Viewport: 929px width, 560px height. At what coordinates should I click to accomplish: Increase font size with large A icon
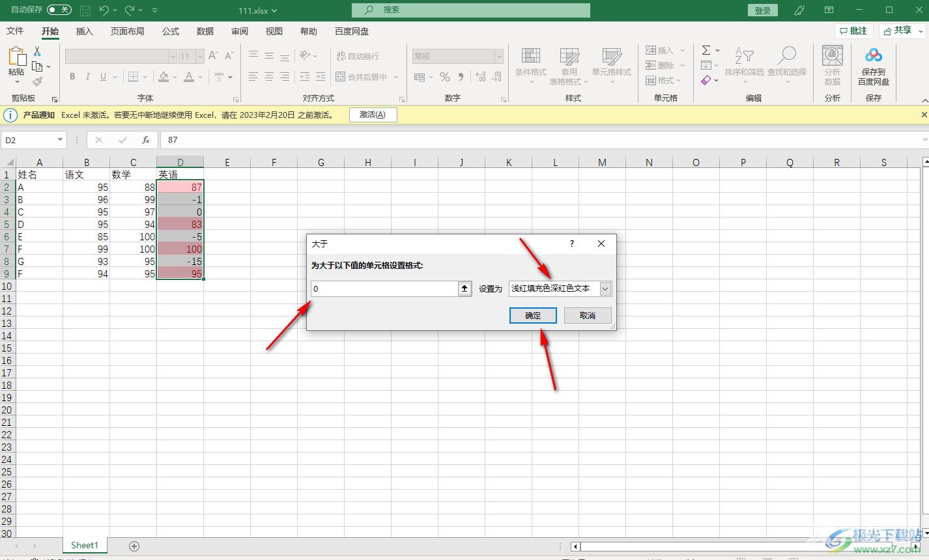[x=213, y=56]
